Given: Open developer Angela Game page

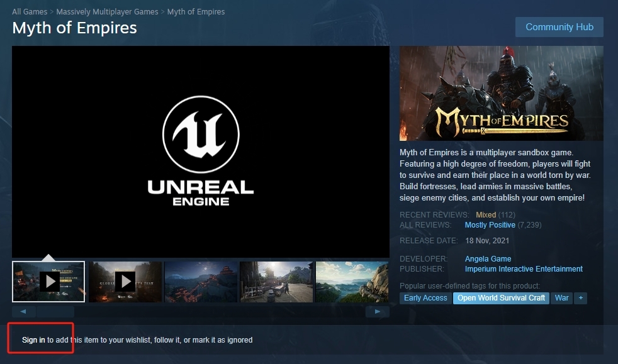Looking at the screenshot, I should tap(488, 259).
